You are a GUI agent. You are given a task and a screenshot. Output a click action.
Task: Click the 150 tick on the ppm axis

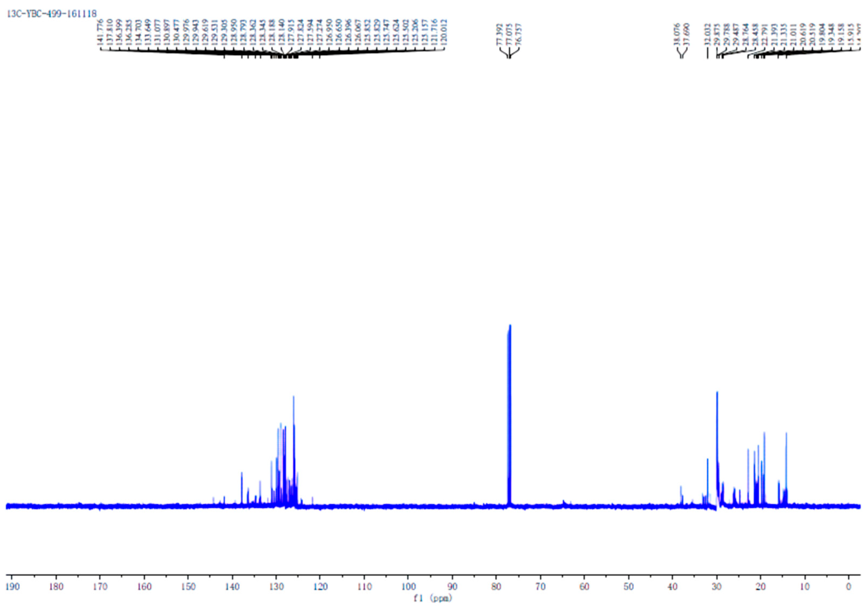(x=188, y=587)
